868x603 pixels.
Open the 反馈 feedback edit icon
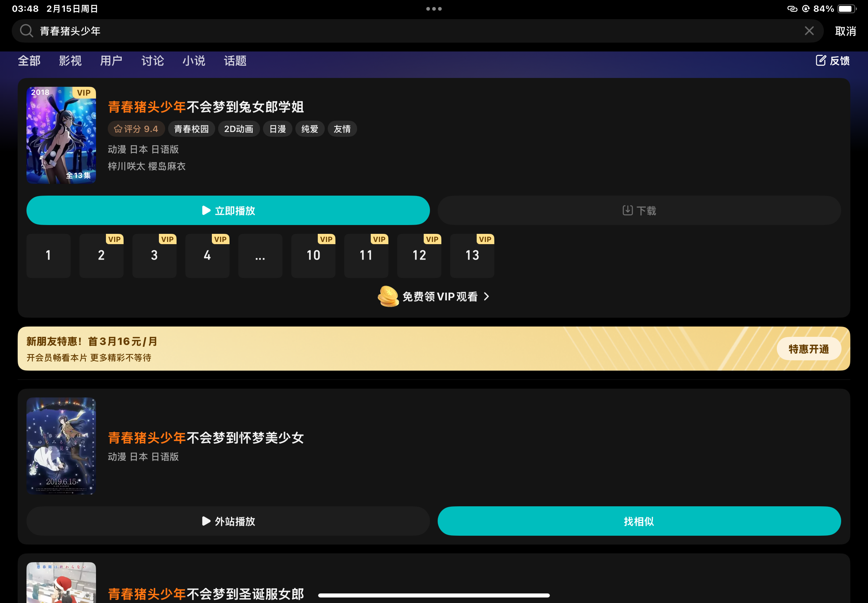tap(821, 60)
